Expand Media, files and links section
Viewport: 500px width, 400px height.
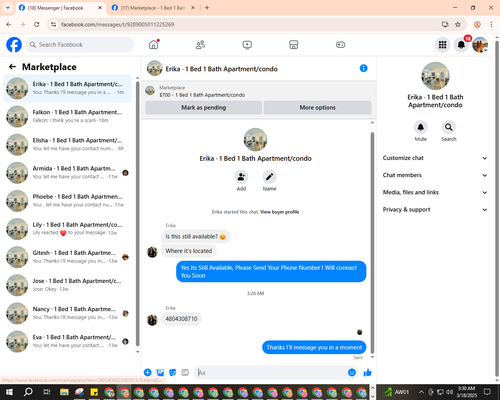coord(435,192)
